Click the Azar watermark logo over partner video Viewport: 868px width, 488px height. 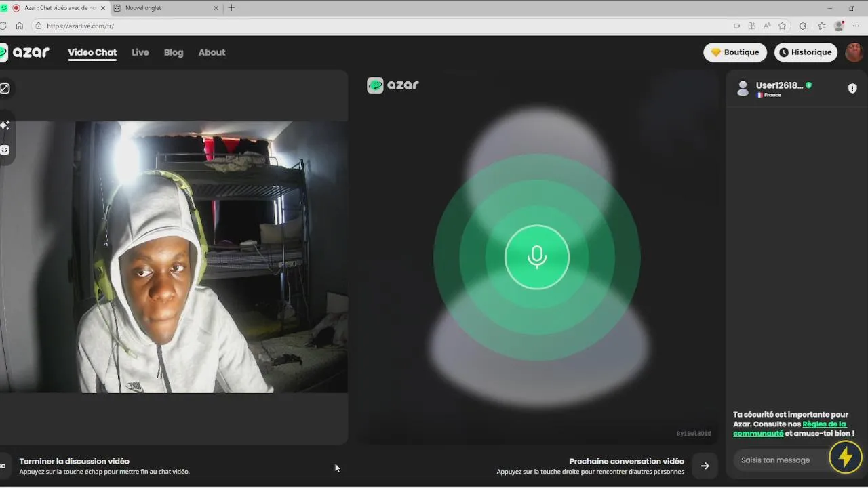coord(393,85)
